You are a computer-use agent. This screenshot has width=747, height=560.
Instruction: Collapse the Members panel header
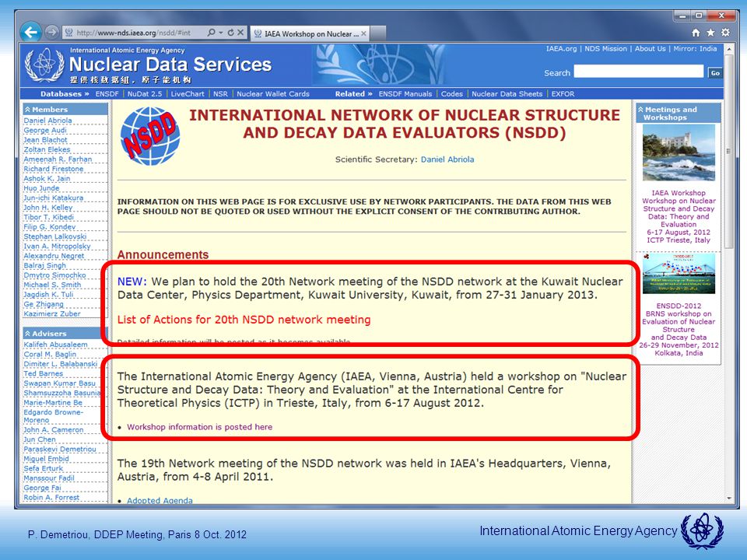pyautogui.click(x=65, y=109)
